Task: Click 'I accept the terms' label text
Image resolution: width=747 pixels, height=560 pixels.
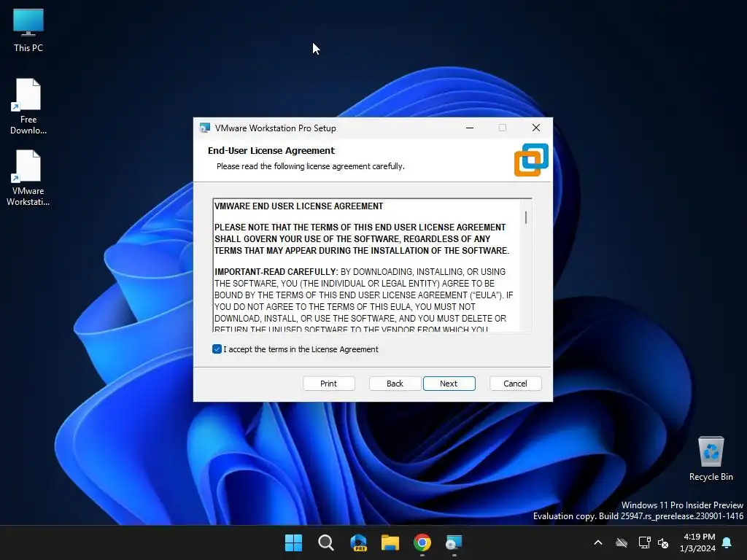Action: click(301, 349)
